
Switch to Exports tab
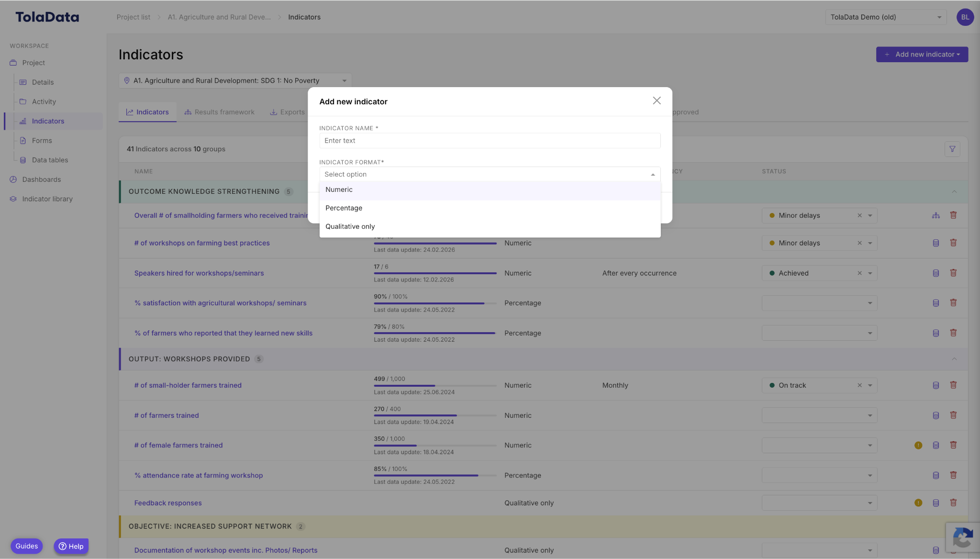(x=287, y=112)
